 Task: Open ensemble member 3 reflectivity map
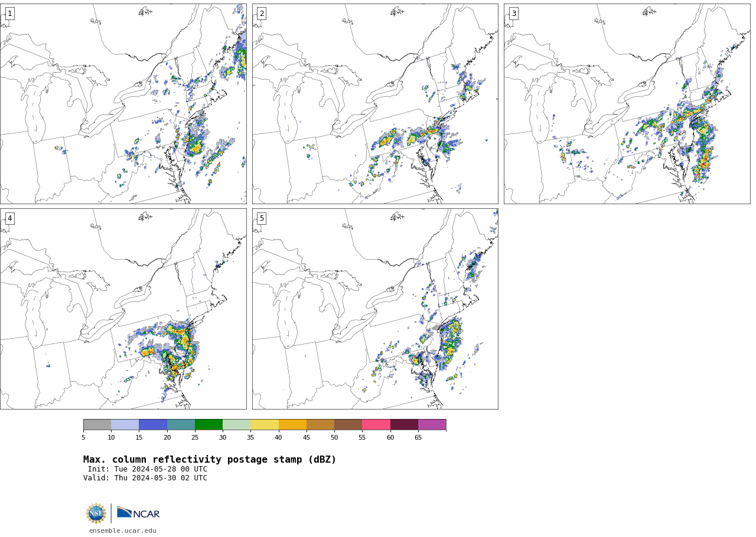click(627, 104)
